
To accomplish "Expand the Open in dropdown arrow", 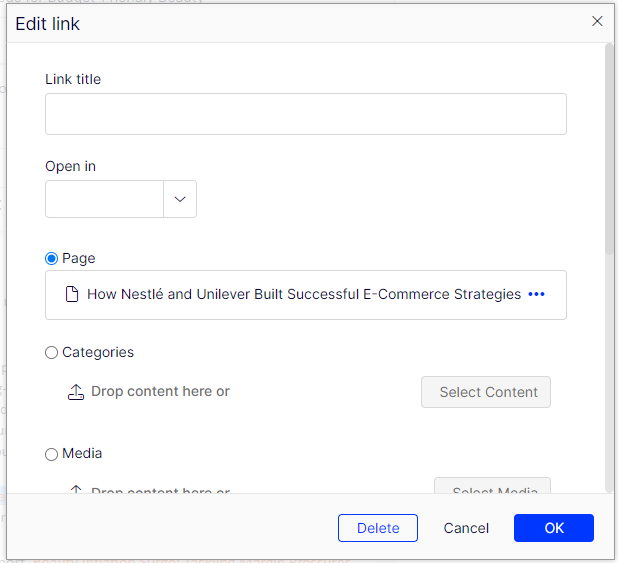I will click(180, 199).
